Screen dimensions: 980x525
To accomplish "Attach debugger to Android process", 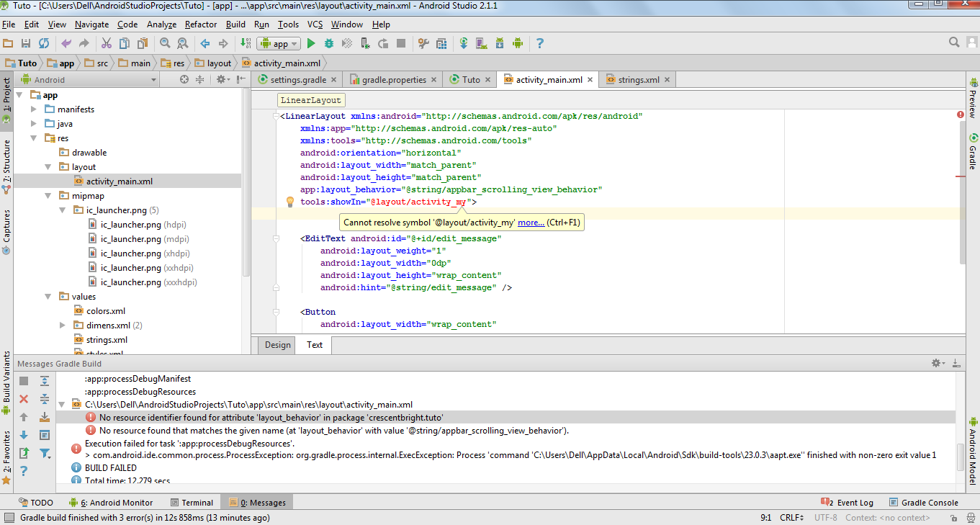I will coord(365,43).
